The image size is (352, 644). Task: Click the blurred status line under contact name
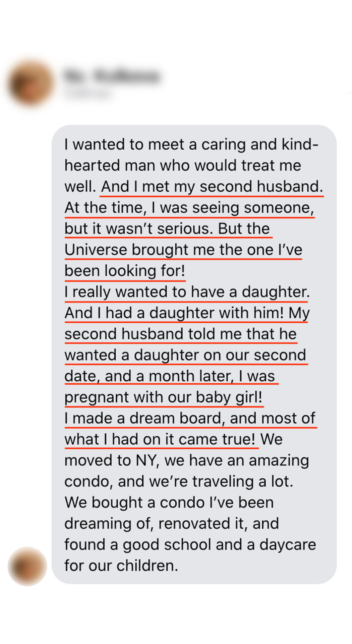88,94
